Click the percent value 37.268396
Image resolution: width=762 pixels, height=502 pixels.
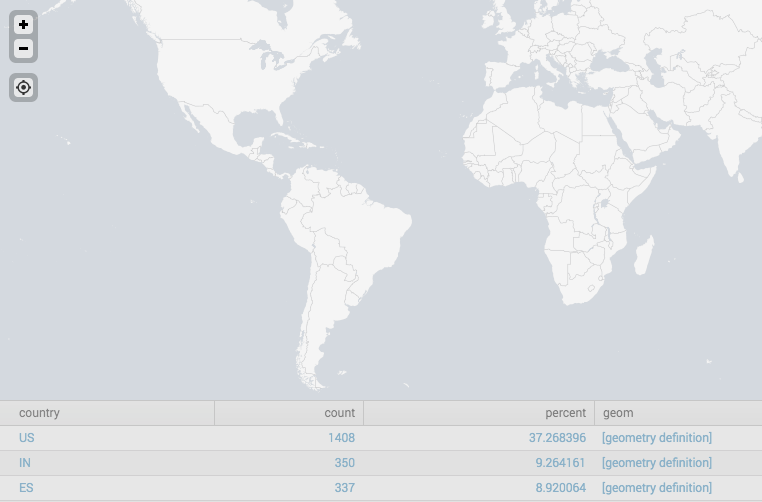[557, 438]
